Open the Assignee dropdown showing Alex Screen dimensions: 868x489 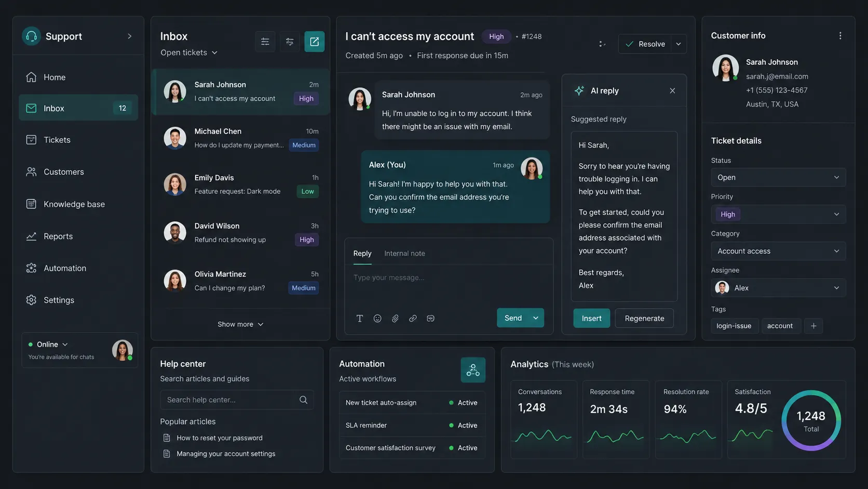(x=778, y=288)
